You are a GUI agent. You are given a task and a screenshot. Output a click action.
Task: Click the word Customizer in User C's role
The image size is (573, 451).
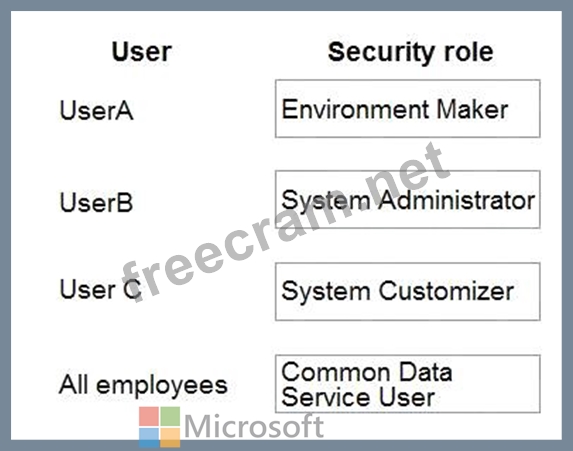coord(446,291)
